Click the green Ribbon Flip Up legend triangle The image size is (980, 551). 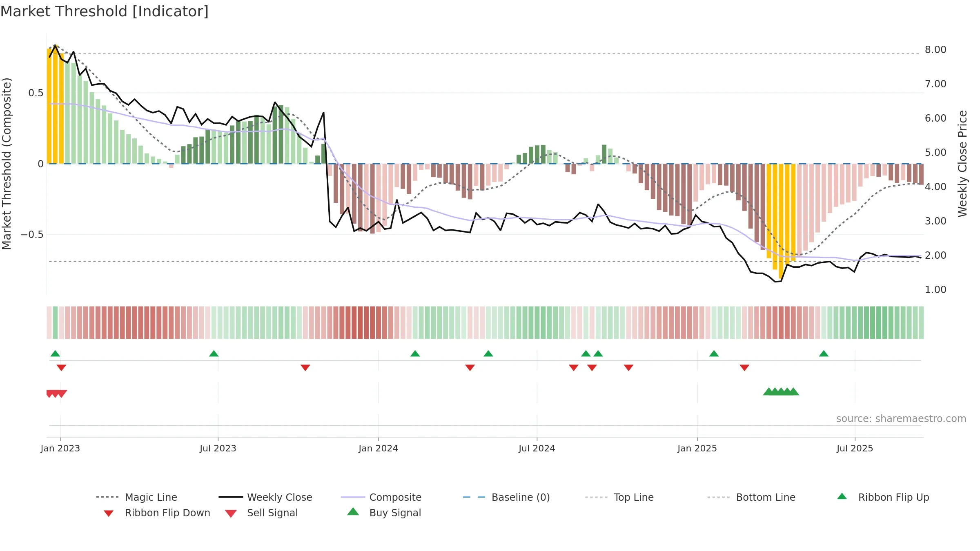pyautogui.click(x=842, y=496)
